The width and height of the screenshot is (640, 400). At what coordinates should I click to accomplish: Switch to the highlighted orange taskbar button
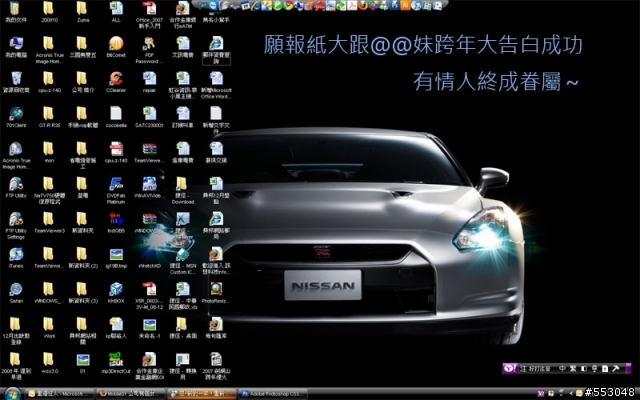coord(201,394)
